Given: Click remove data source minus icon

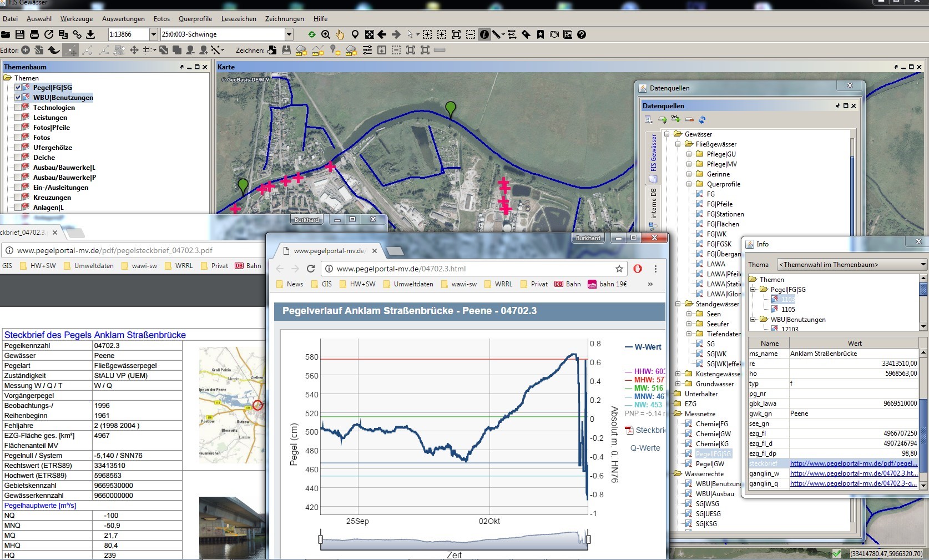Looking at the screenshot, I should (x=689, y=119).
